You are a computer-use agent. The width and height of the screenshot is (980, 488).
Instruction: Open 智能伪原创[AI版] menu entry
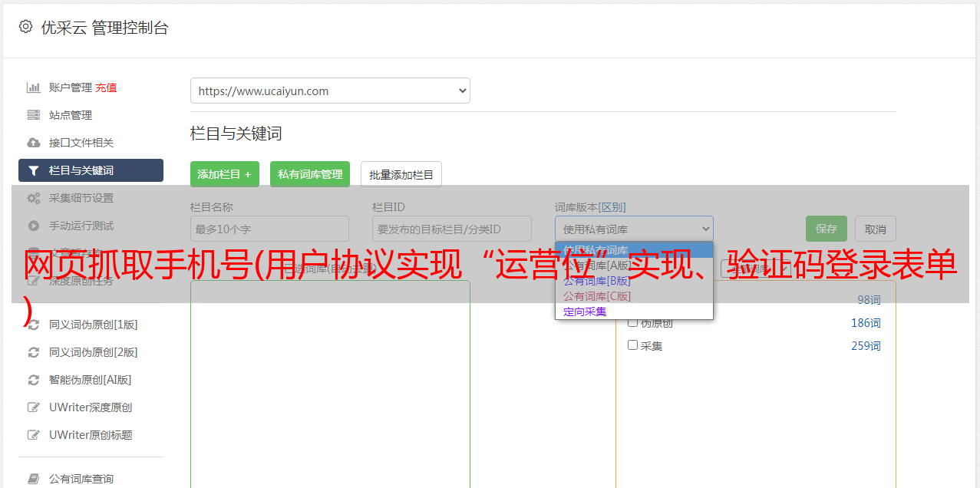(x=91, y=380)
